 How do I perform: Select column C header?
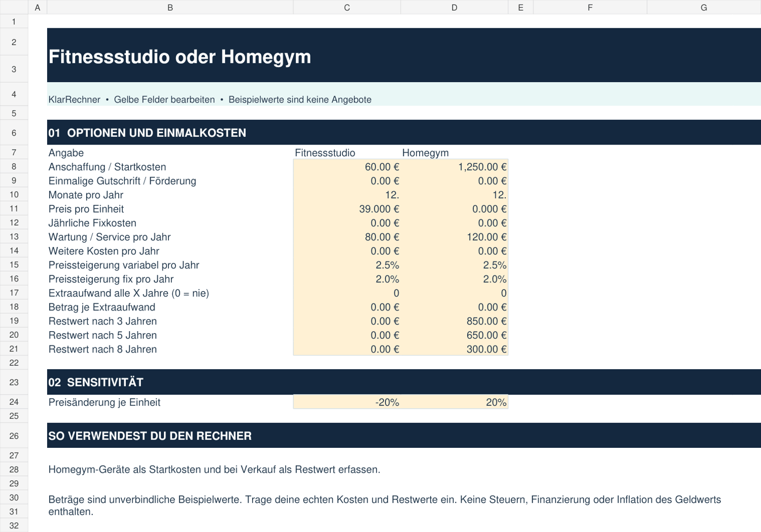click(x=347, y=7)
